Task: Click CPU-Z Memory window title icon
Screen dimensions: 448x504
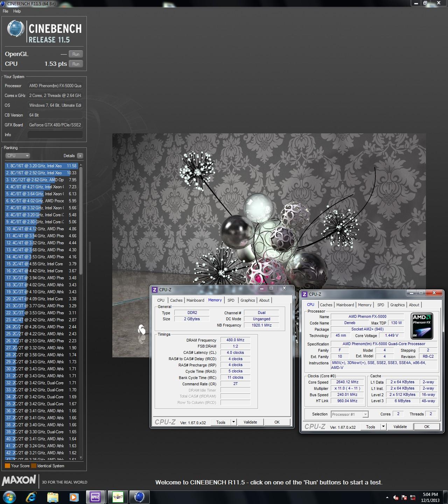Action: pos(155,290)
